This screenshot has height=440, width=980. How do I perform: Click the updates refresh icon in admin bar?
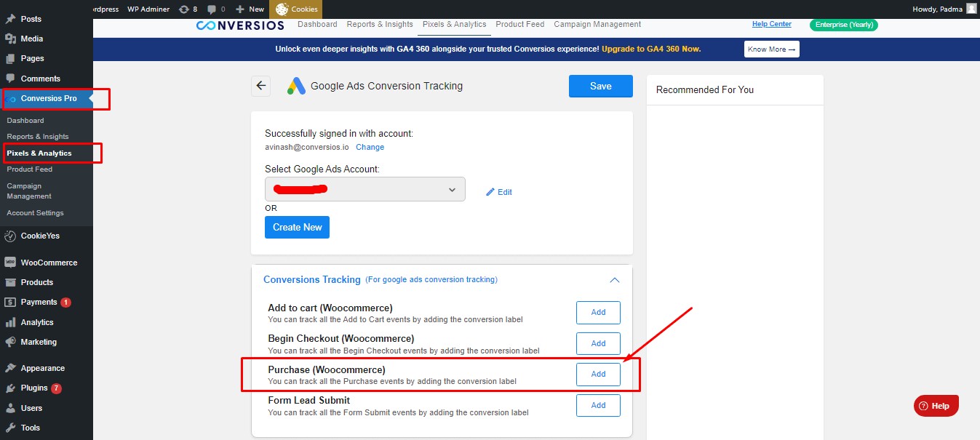pos(184,9)
